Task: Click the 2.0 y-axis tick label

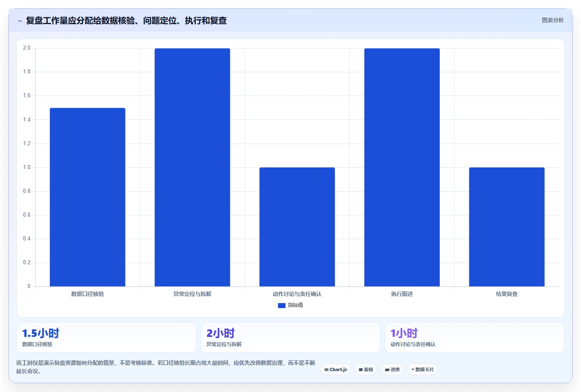Action: [27, 48]
